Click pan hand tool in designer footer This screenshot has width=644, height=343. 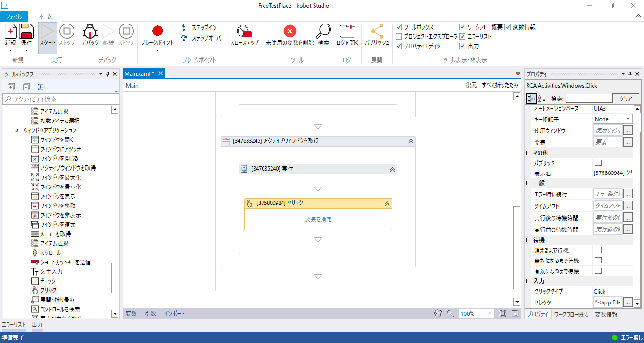pos(438,313)
